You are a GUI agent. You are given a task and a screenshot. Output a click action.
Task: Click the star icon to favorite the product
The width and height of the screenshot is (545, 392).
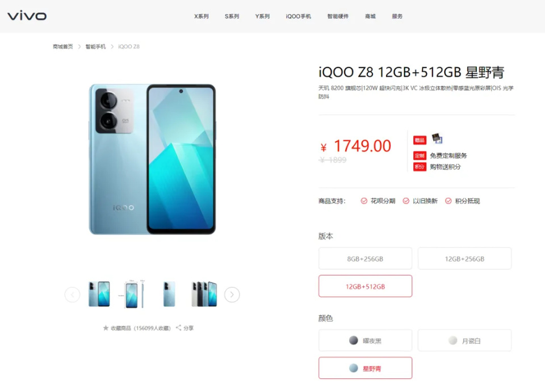coord(106,328)
